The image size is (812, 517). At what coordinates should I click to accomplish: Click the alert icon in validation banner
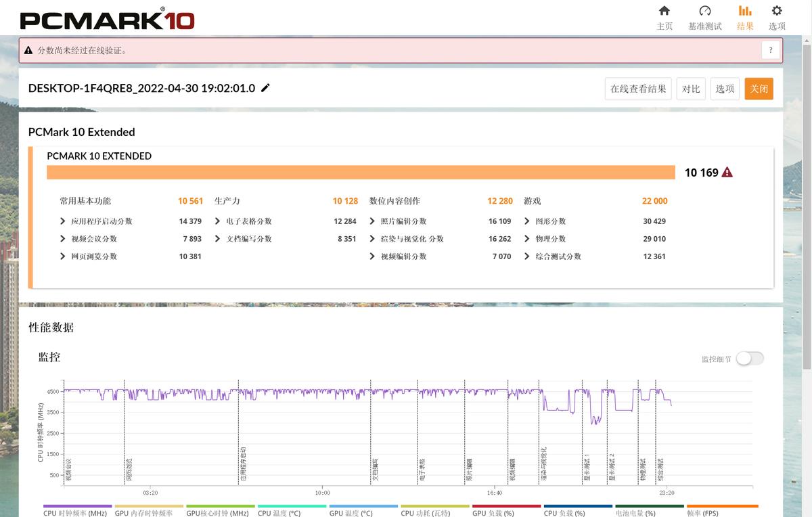28,51
